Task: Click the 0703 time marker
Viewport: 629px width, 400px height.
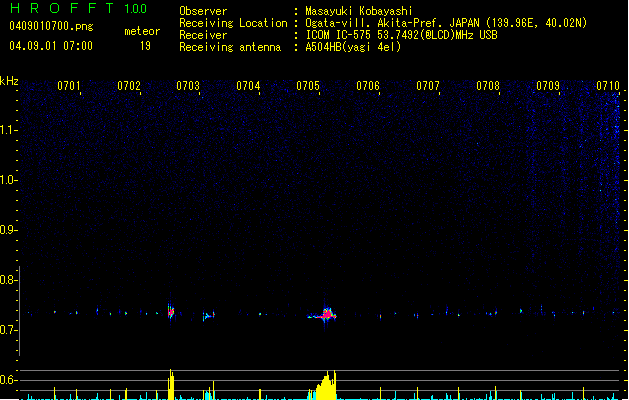Action: pyautogui.click(x=188, y=86)
